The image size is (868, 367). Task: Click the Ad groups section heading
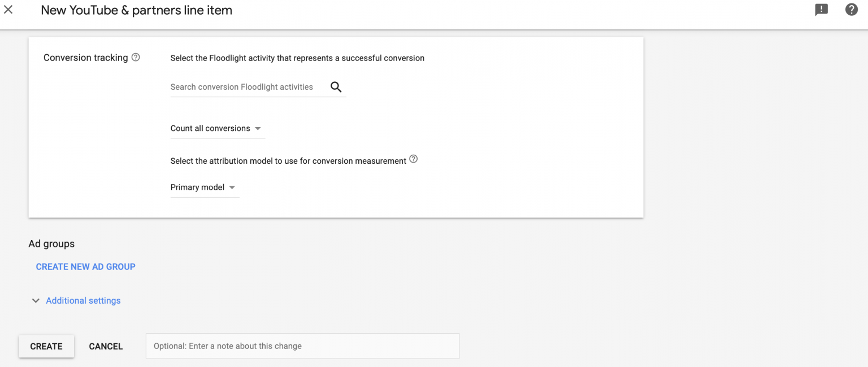tap(51, 243)
